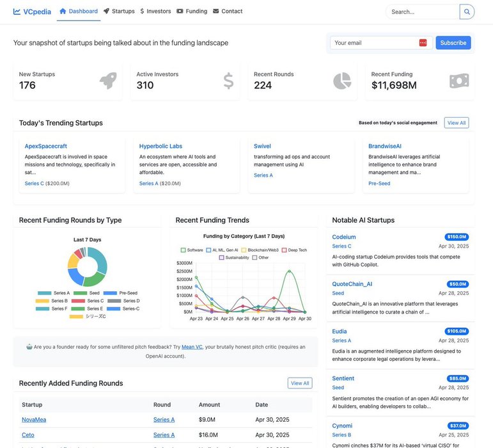
Task: Open the Eudia startup link
Action: [340, 332]
